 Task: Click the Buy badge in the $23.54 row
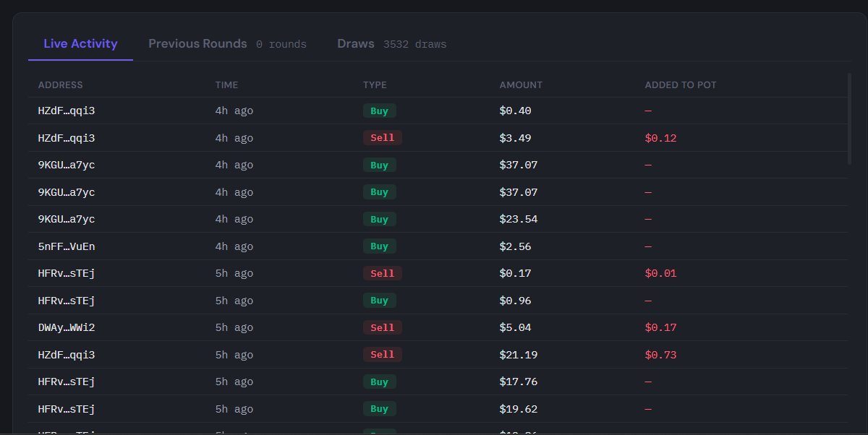tap(380, 219)
